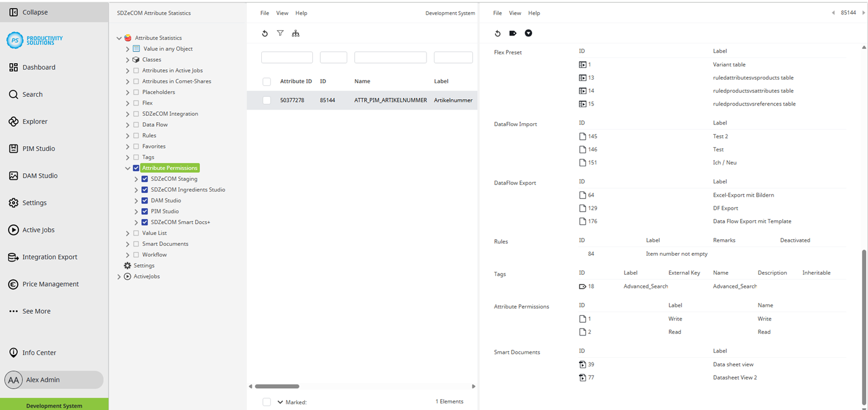Open the Help menu in the right panel
The image size is (868, 410).
click(534, 13)
